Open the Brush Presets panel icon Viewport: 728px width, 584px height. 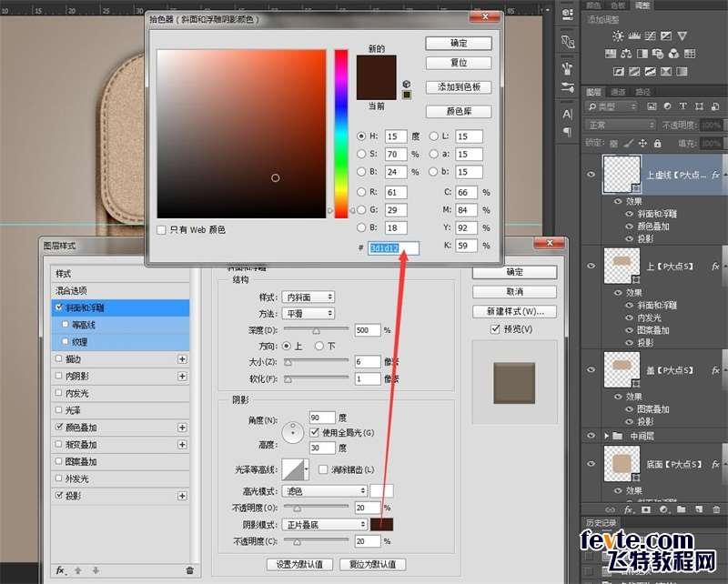567,87
